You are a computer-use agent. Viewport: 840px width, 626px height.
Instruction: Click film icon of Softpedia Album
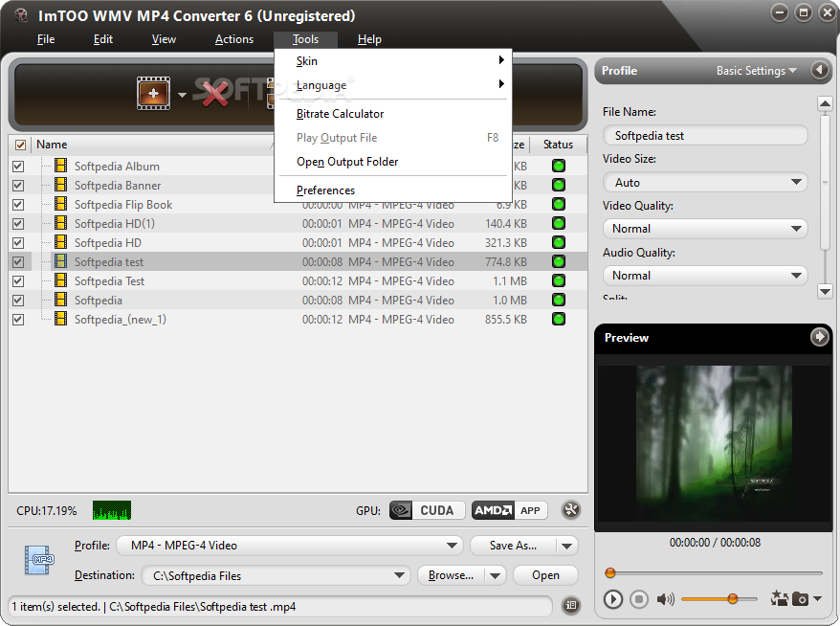[x=61, y=166]
